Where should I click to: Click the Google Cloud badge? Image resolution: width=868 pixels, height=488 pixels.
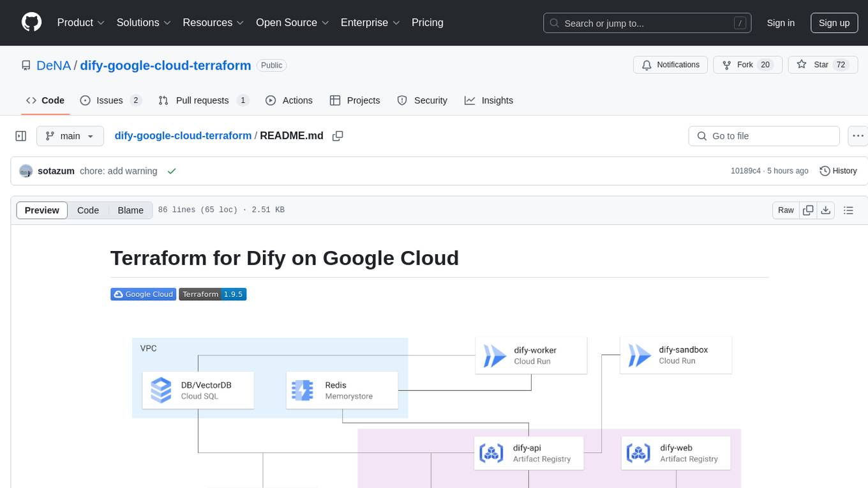pos(143,294)
